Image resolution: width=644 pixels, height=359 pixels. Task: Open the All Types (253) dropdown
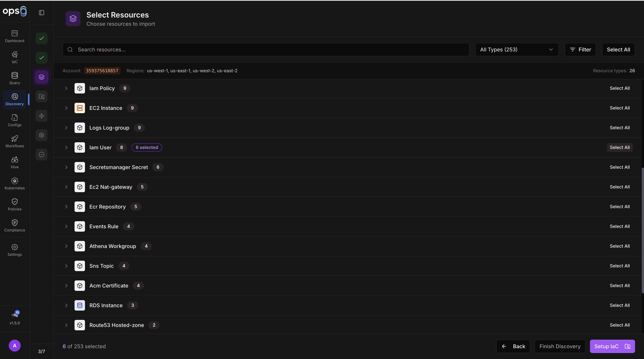(517, 50)
